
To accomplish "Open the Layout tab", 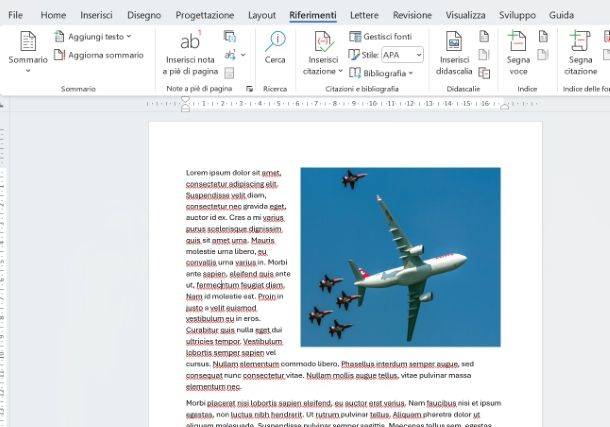I will point(262,15).
